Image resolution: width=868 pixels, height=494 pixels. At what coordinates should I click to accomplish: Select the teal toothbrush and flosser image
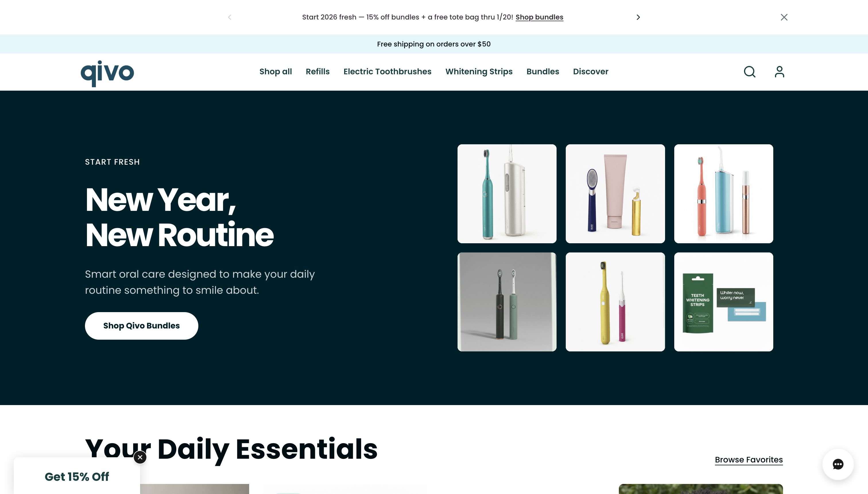[507, 194]
